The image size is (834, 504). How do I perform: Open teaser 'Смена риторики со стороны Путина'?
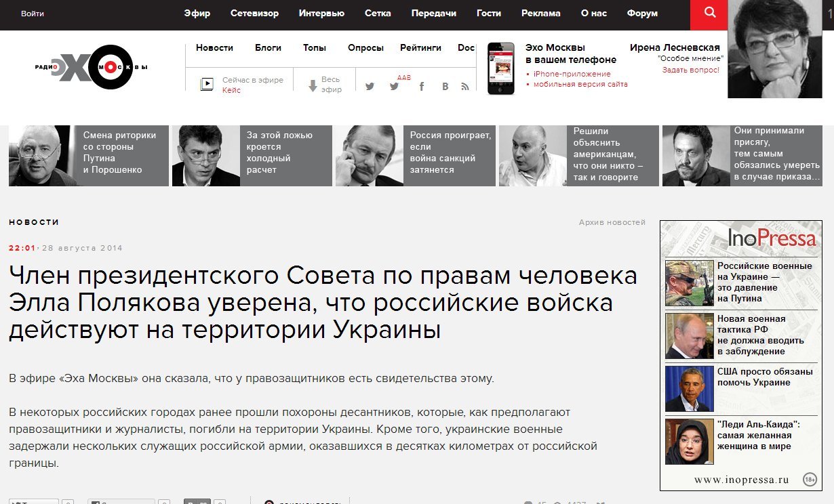(x=119, y=152)
